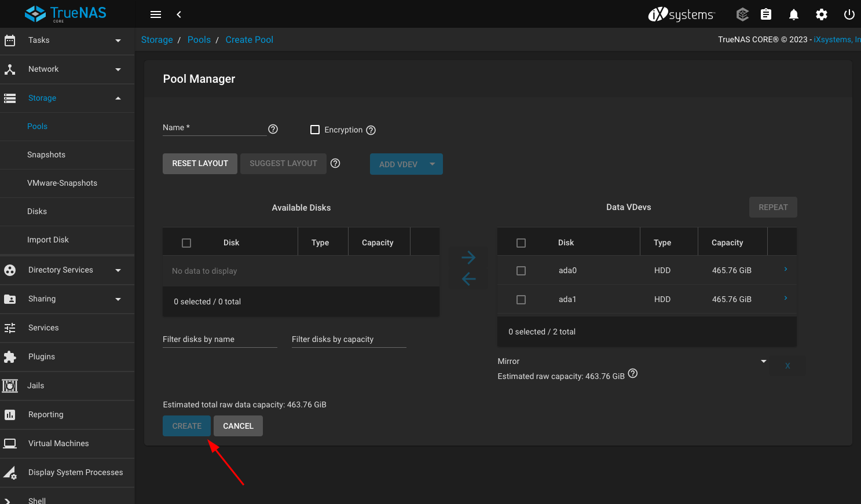The height and width of the screenshot is (504, 861).
Task: Collapse sidebar with back chevron
Action: pos(179,14)
